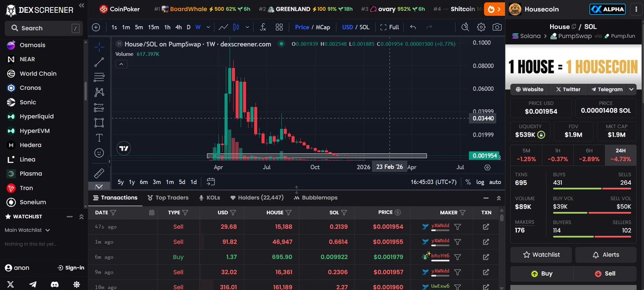The height and width of the screenshot is (290, 644).
Task: Take a chart snapshot with camera icon
Action: [497, 27]
